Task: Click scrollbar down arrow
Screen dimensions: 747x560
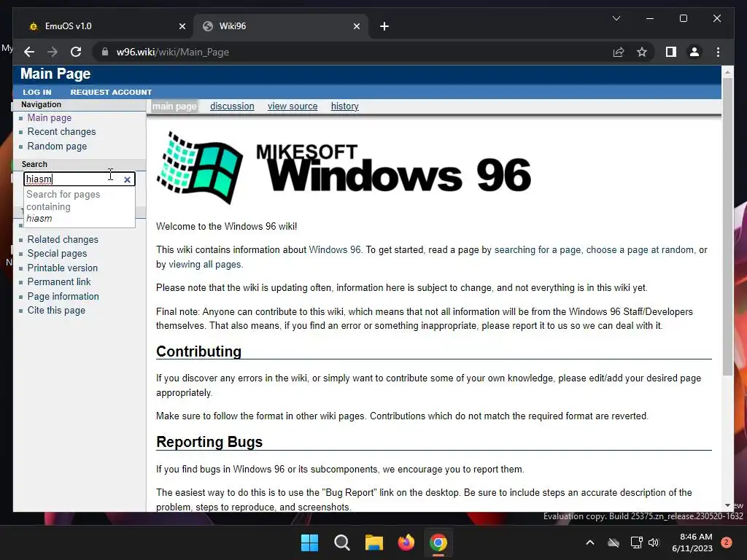Action: click(727, 505)
